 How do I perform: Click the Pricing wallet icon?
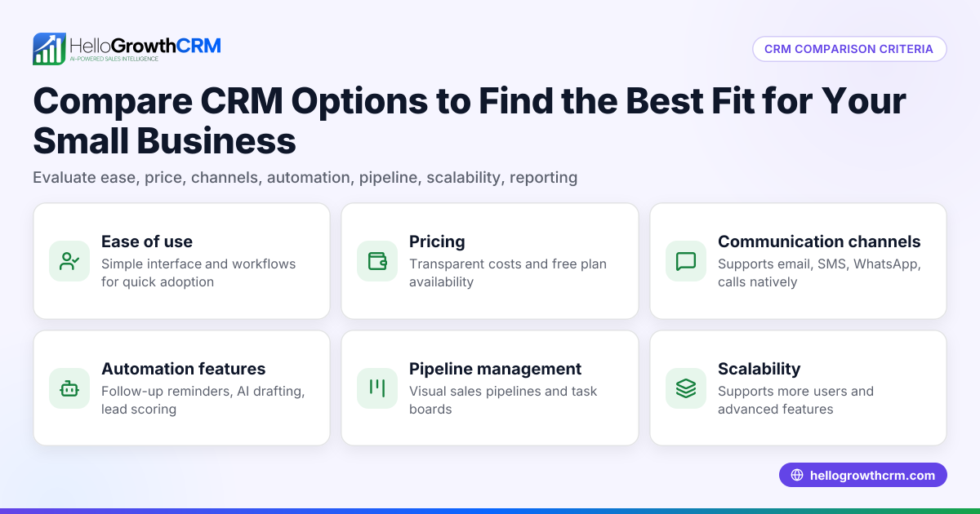pyautogui.click(x=377, y=261)
